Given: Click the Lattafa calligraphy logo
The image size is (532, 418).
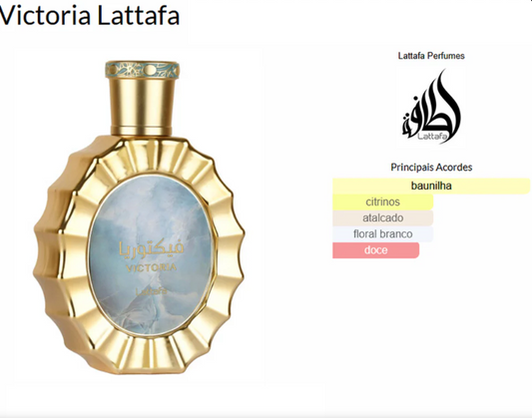Looking at the screenshot, I should click(431, 106).
